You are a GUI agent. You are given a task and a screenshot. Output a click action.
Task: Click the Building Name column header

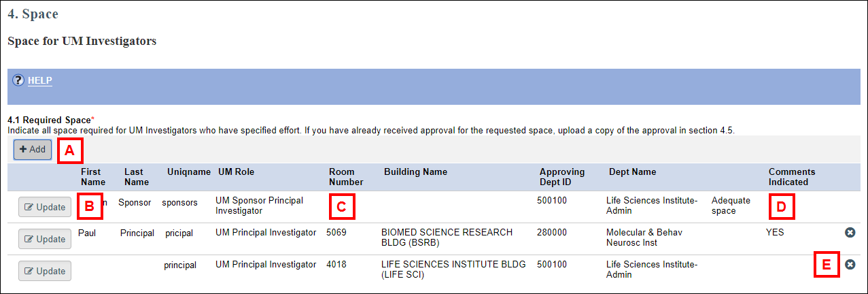415,172
